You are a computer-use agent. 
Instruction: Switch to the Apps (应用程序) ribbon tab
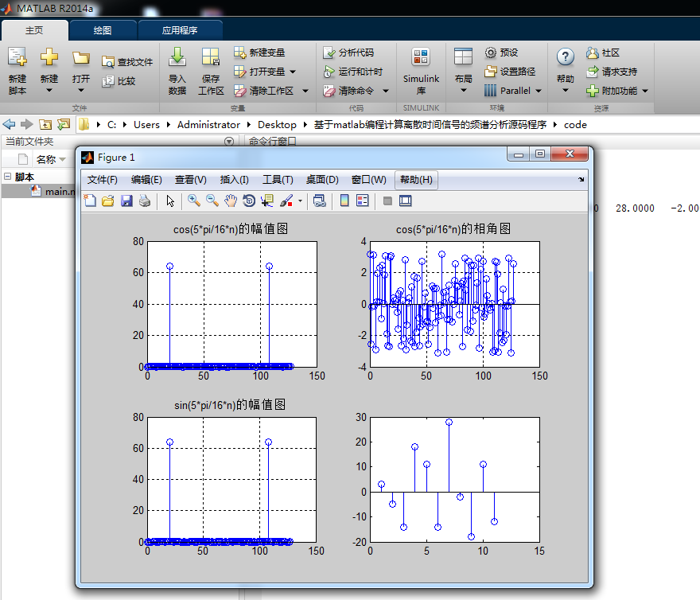pos(180,30)
